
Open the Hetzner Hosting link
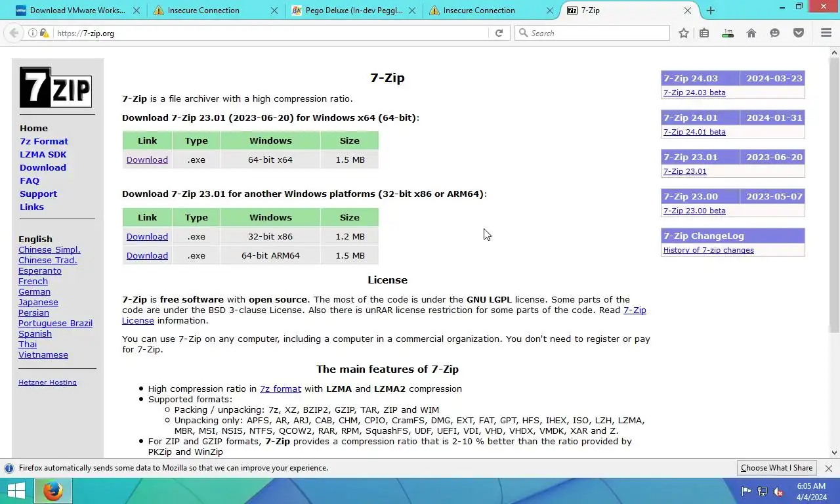[x=47, y=382]
